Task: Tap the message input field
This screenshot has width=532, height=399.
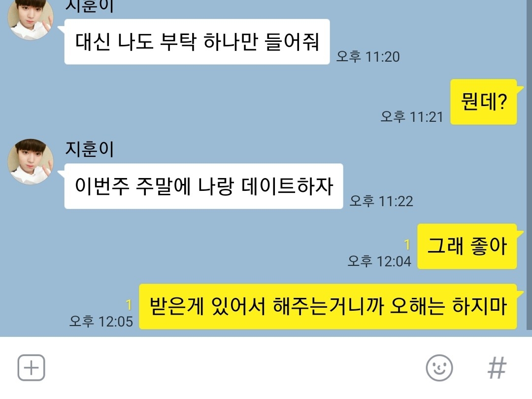Action: click(234, 368)
